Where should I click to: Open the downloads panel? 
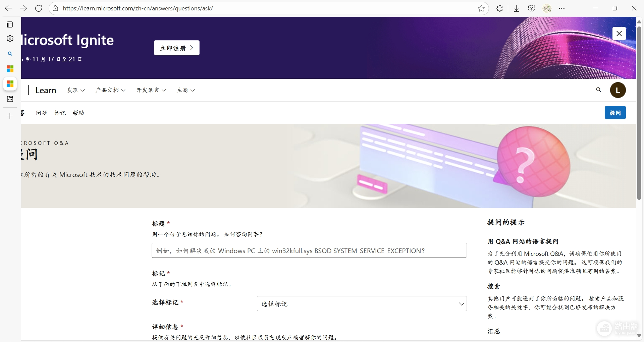[517, 8]
